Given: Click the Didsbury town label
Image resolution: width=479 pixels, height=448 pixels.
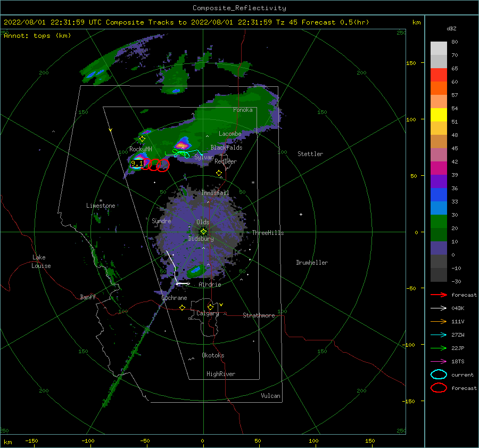Looking at the screenshot, I should [201, 239].
